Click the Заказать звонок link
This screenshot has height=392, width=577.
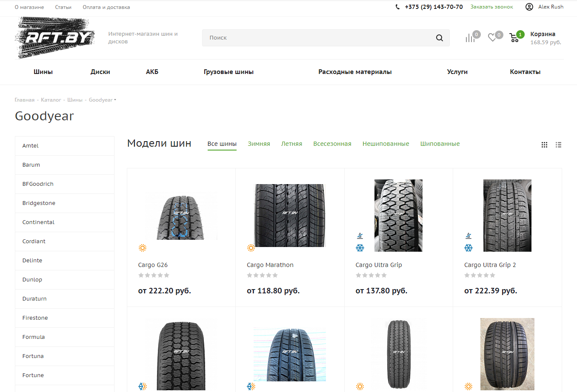(x=491, y=7)
